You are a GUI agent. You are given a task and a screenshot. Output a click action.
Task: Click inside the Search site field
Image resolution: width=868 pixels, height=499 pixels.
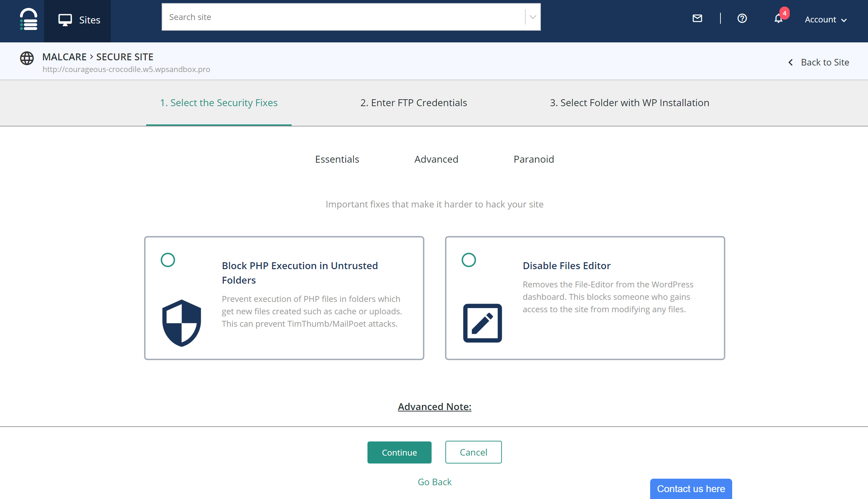pos(343,17)
